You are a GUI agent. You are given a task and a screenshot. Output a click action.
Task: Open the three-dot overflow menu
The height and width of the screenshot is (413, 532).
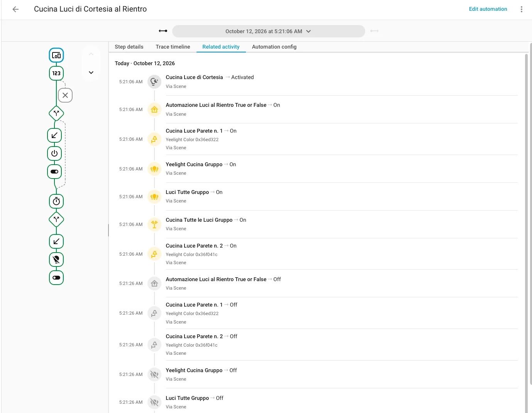[521, 9]
